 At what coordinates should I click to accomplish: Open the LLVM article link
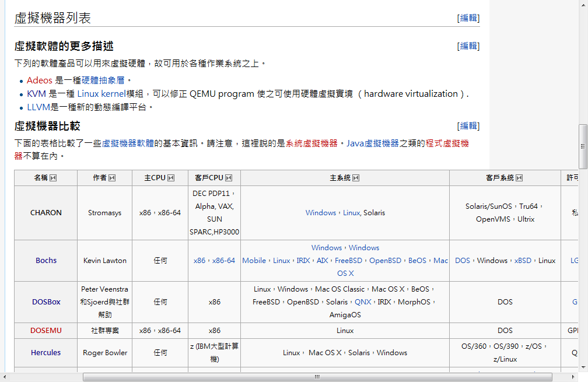coord(38,107)
